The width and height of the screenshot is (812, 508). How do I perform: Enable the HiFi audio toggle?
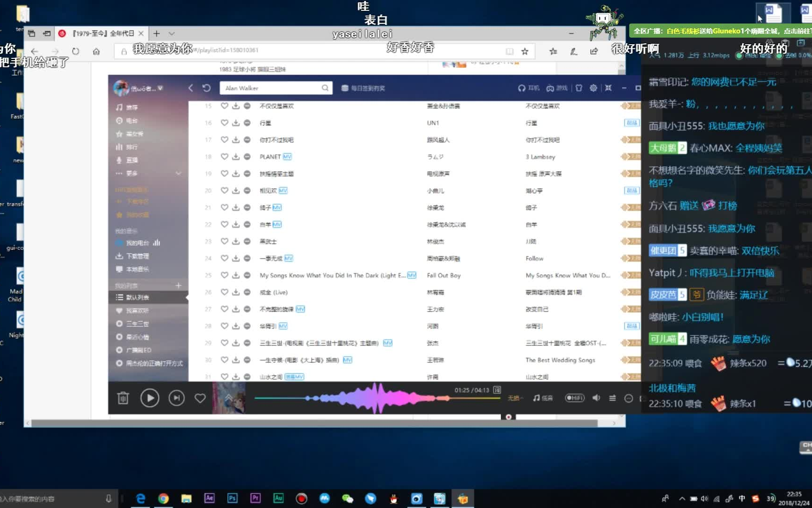point(574,398)
